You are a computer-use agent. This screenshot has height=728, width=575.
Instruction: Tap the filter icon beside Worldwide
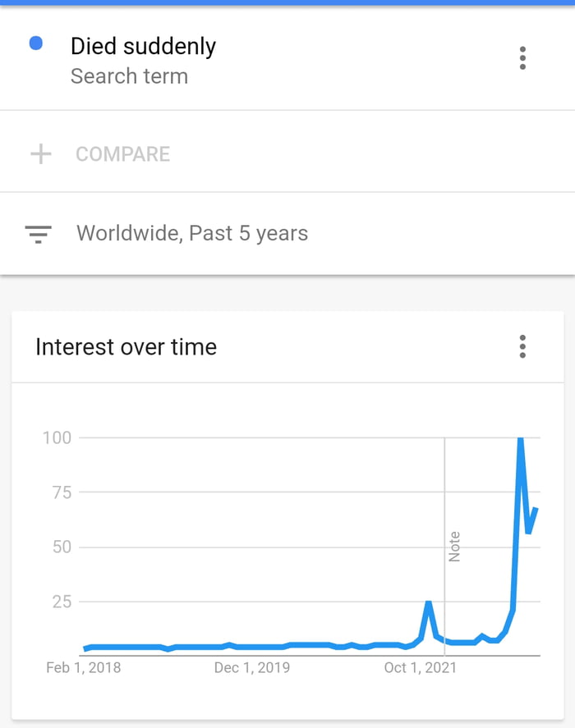point(39,234)
